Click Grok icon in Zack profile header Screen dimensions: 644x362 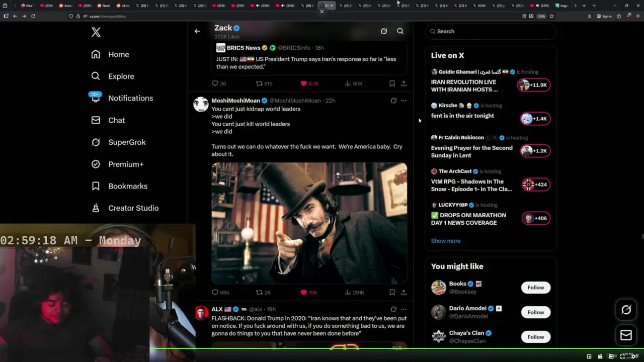(384, 31)
